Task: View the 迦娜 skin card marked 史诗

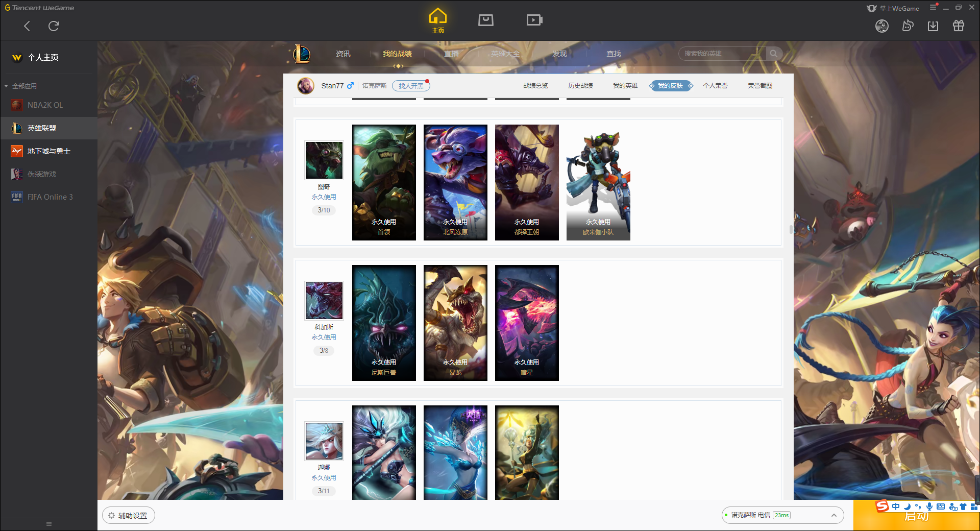Action: (x=455, y=452)
